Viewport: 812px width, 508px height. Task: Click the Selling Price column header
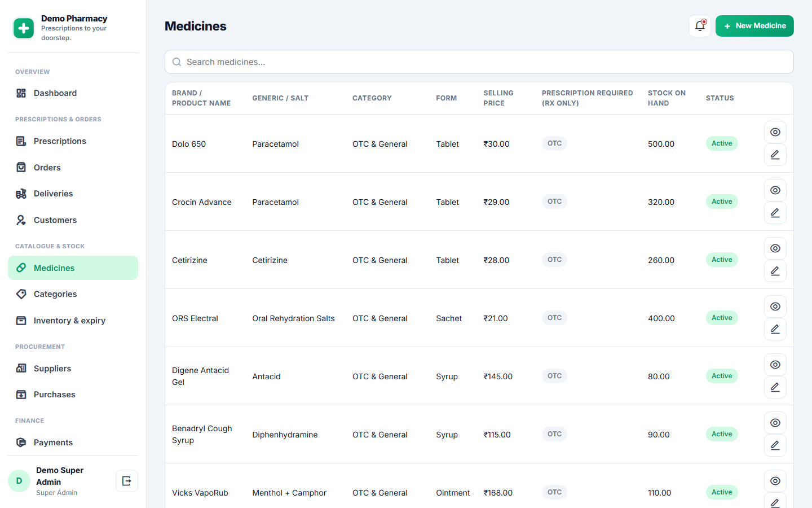coord(498,98)
